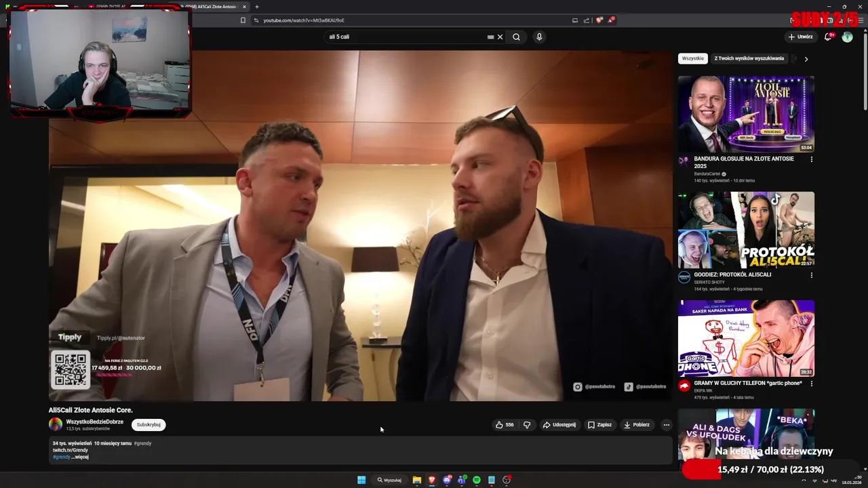
Task: Click the Brave Rewards triangle icon
Action: pos(611,20)
